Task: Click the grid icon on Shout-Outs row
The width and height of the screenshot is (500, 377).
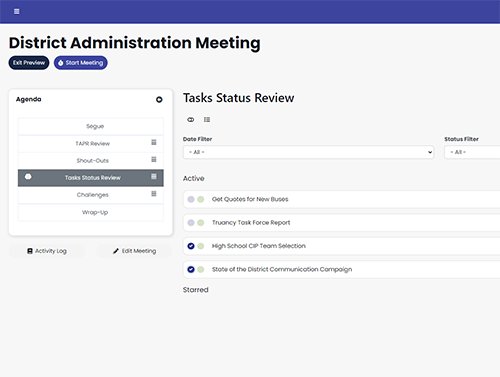Action: coord(154,159)
